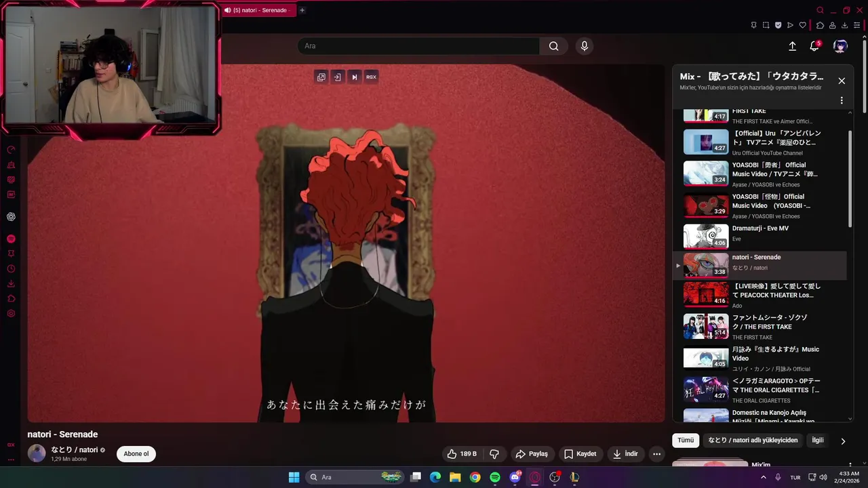Open Downloads from Opera GX sidebar
This screenshot has width=868, height=488.
pyautogui.click(x=11, y=284)
